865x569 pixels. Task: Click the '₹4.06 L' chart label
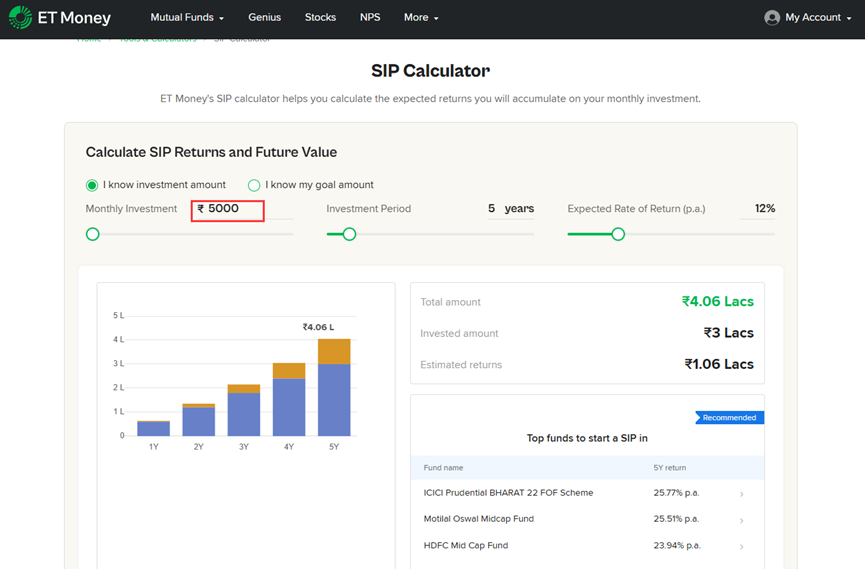tap(318, 327)
